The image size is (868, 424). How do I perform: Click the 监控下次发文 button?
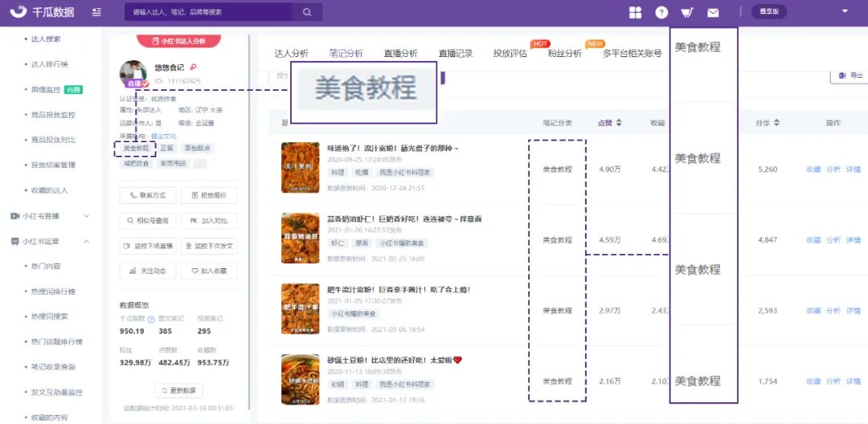click(209, 246)
